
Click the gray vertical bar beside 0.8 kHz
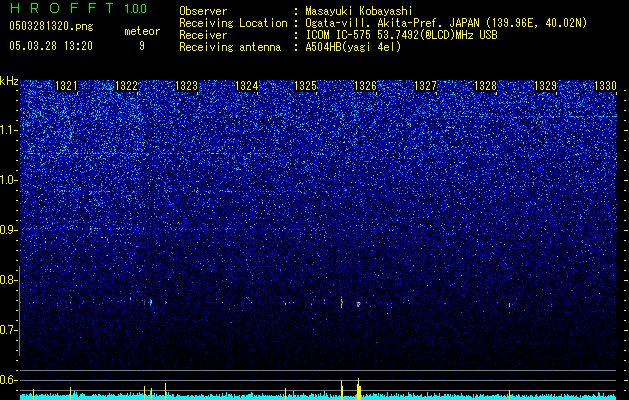pos(19,311)
